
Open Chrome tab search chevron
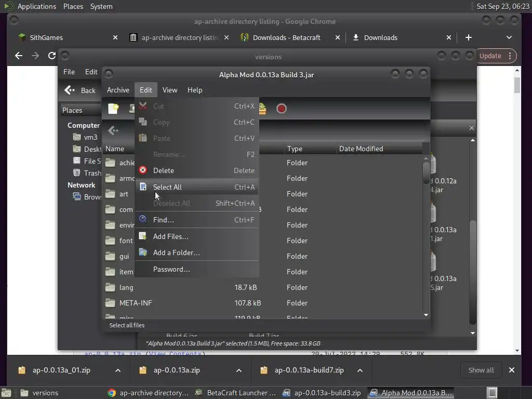click(x=509, y=37)
